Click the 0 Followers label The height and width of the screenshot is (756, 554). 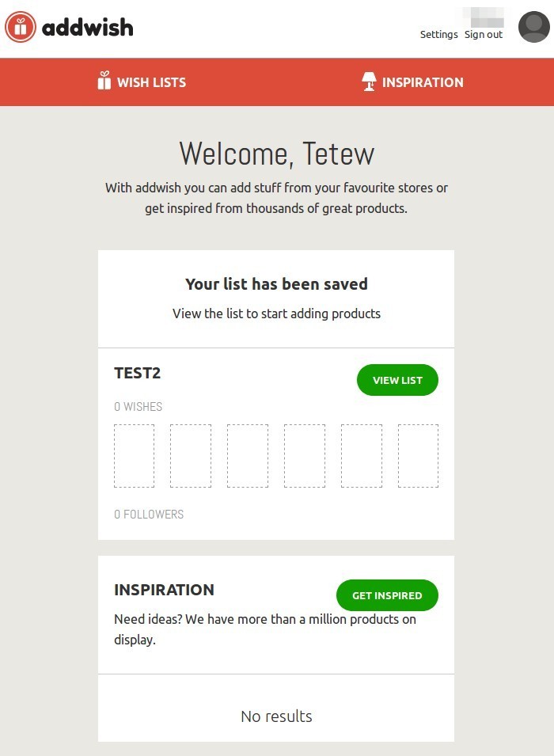point(149,515)
